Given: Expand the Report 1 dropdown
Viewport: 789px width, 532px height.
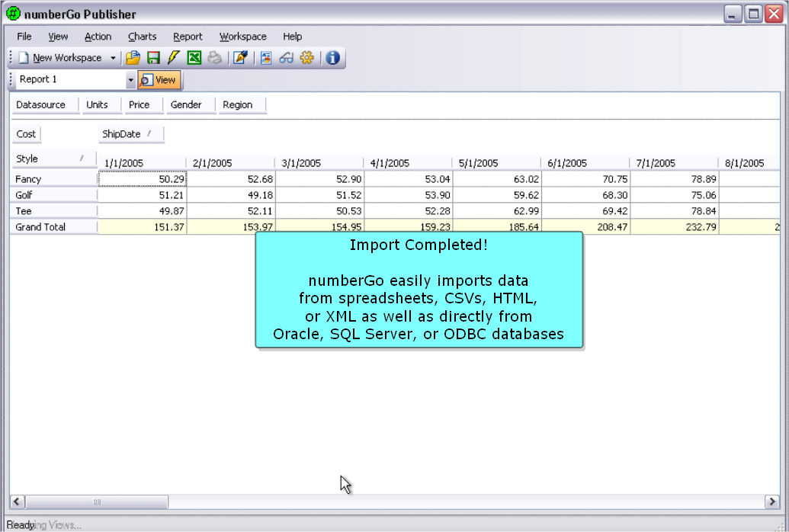Looking at the screenshot, I should coord(130,79).
